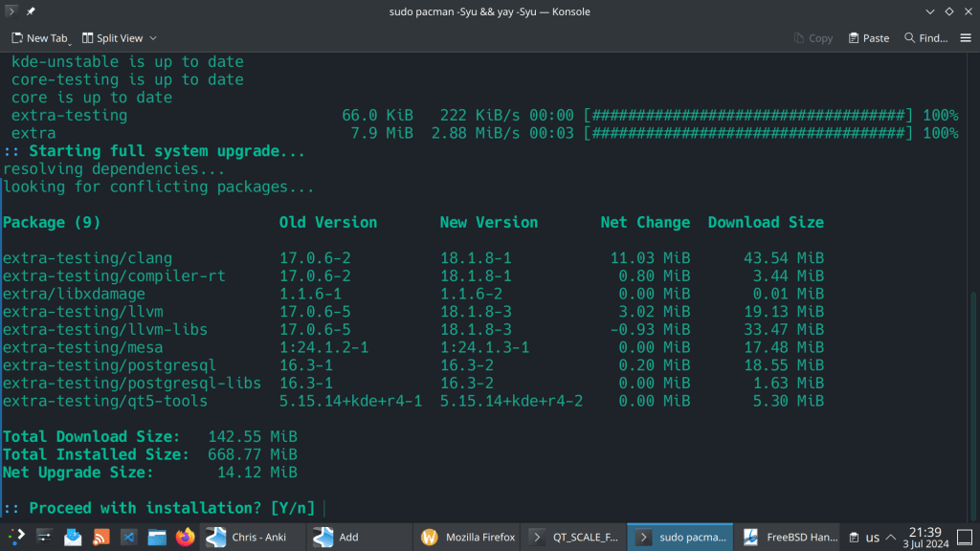Open a New Tab in Konsole

(40, 38)
